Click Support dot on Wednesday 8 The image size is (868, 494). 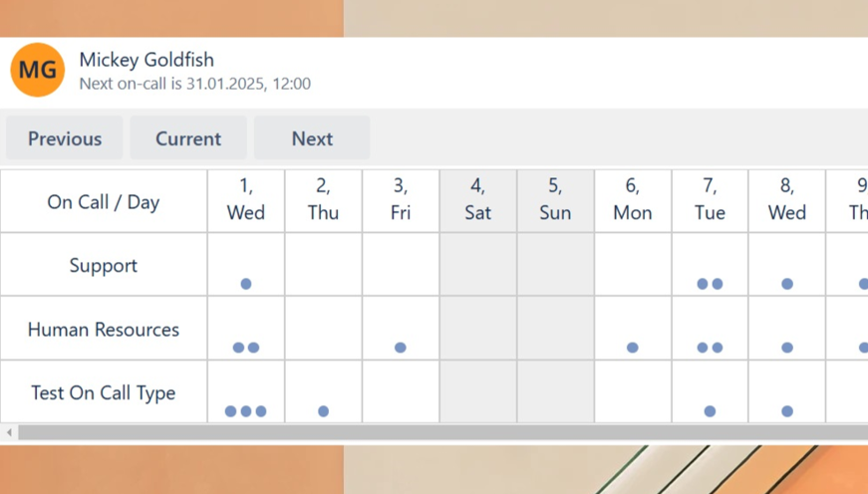[x=787, y=284]
